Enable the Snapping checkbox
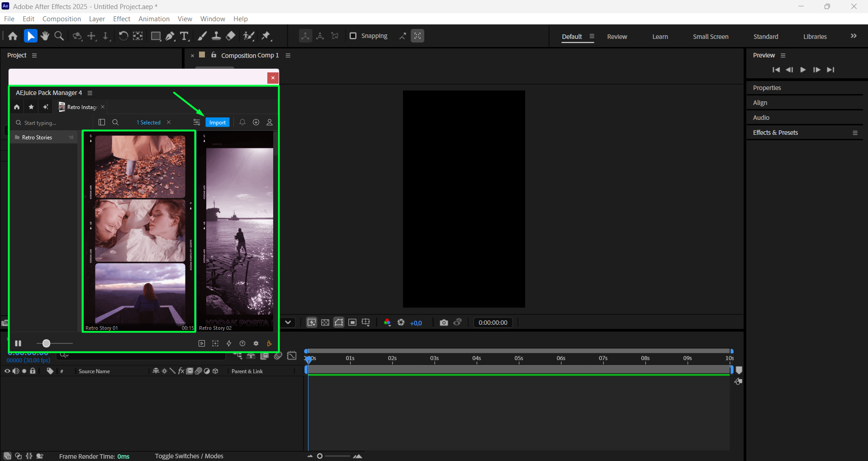 (353, 36)
